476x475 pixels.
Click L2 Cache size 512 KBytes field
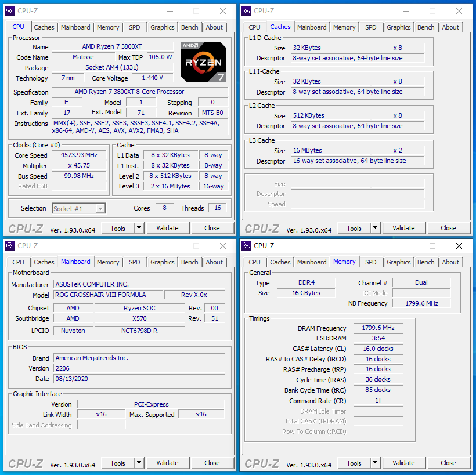click(330, 115)
